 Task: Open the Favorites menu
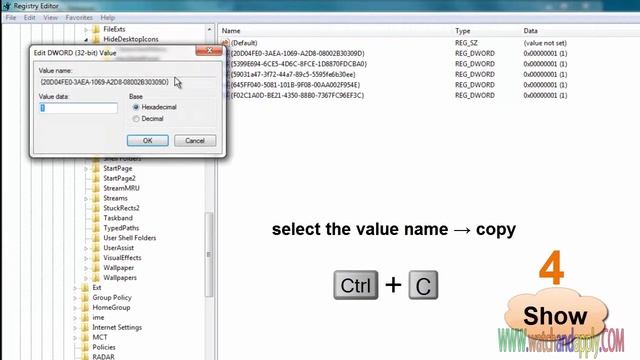coord(79,18)
